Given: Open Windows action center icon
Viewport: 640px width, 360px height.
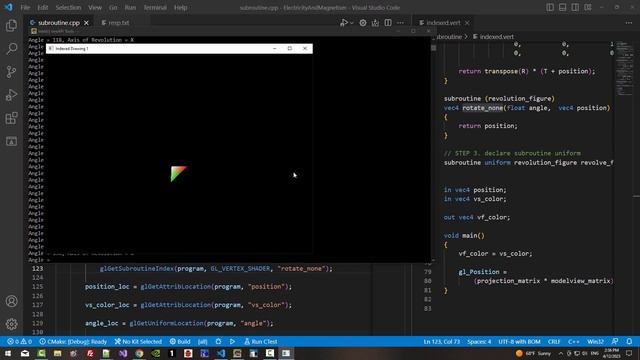Looking at the screenshot, I should click(x=629, y=353).
